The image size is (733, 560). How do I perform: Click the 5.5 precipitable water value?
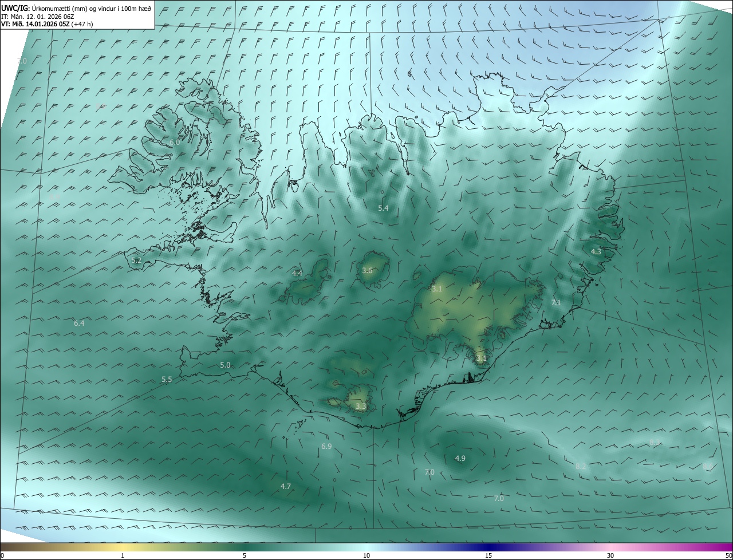pyautogui.click(x=167, y=379)
